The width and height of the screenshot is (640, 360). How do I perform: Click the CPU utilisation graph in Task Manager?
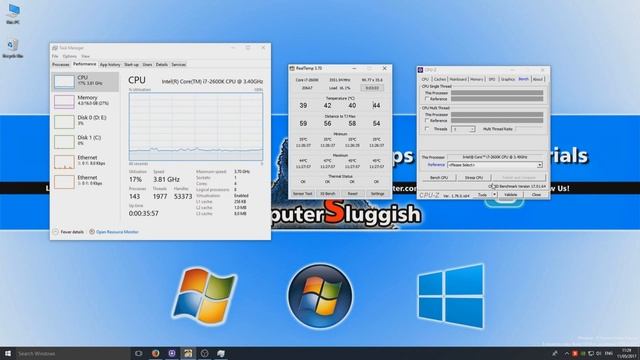tap(196, 127)
